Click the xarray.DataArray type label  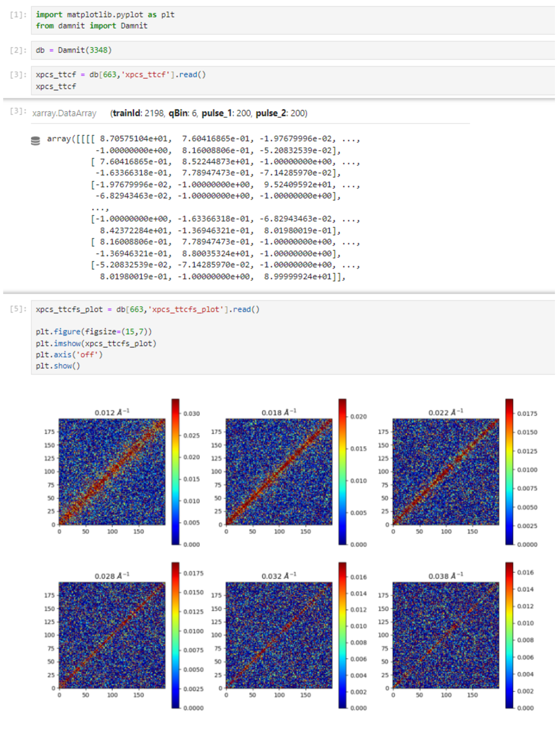pyautogui.click(x=64, y=113)
